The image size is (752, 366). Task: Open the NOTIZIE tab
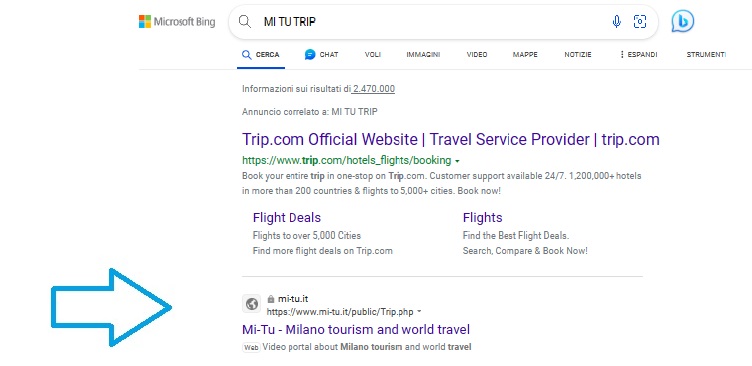[578, 55]
